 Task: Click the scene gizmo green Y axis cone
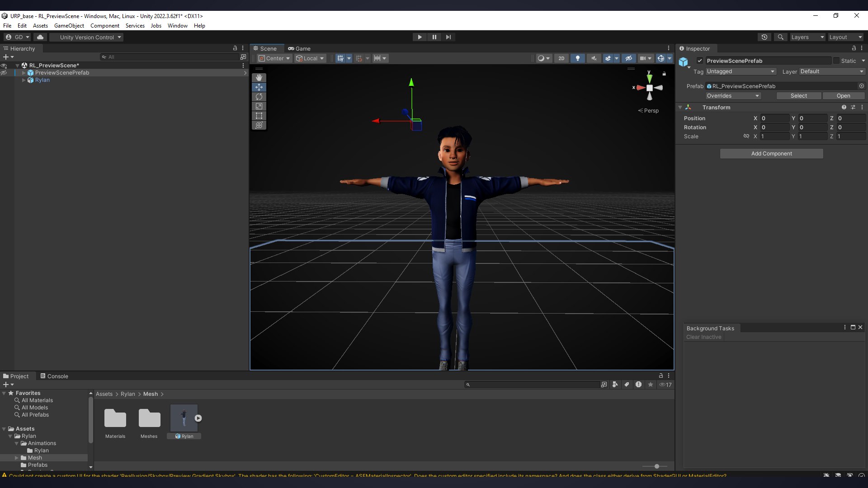649,78
